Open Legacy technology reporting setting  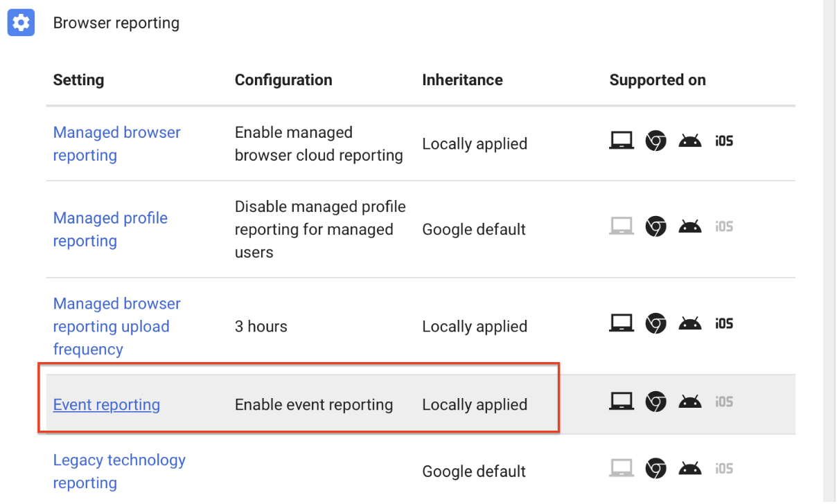119,471
